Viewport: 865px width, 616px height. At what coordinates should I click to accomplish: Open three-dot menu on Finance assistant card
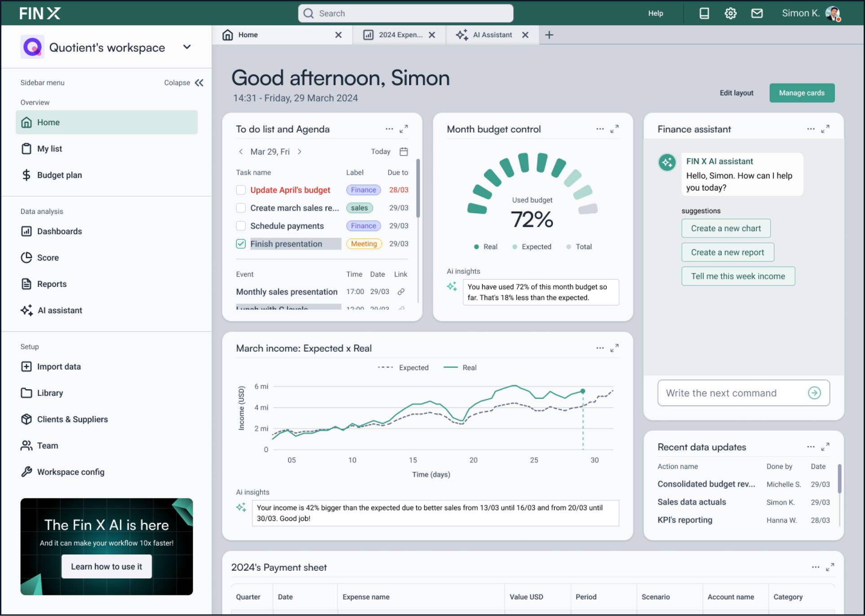810,129
